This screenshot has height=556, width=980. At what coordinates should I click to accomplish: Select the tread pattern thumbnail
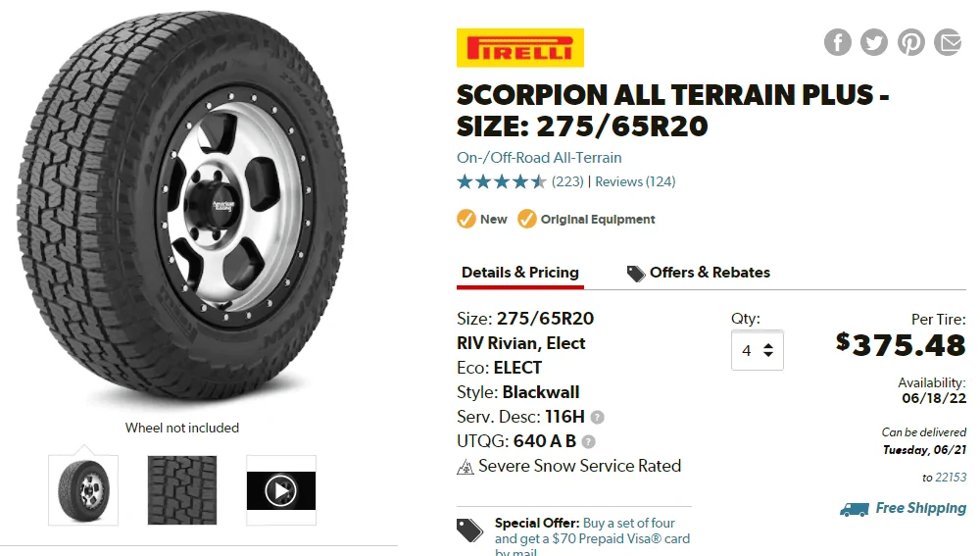182,489
